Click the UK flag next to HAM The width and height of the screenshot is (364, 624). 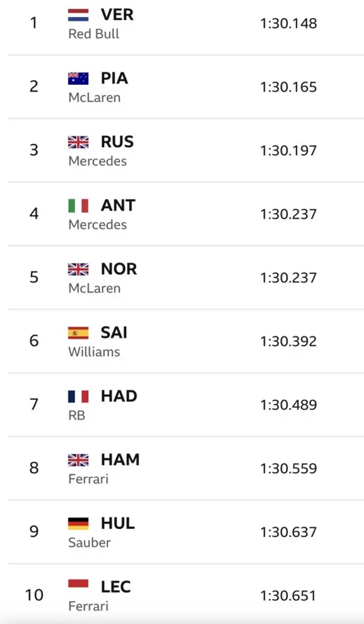tap(78, 460)
